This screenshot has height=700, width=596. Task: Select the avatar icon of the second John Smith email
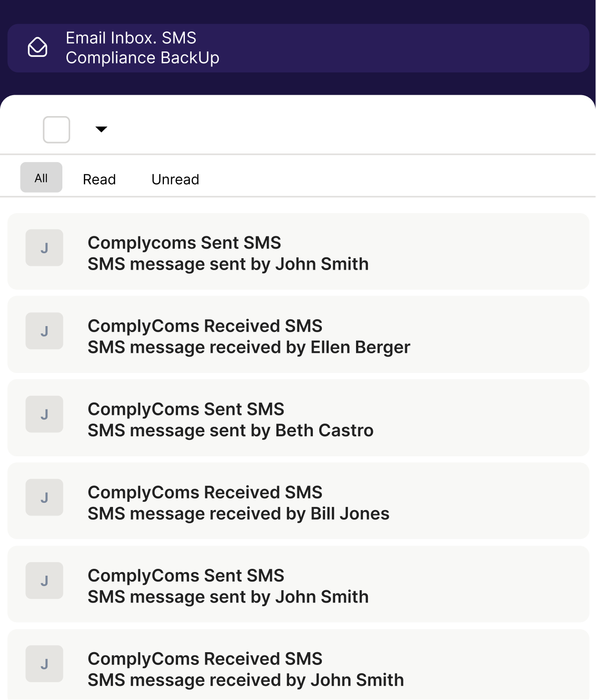pyautogui.click(x=44, y=581)
